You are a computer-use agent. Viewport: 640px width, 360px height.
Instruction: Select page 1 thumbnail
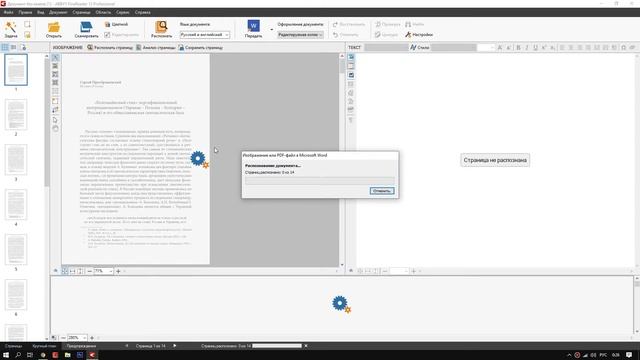tap(16, 70)
